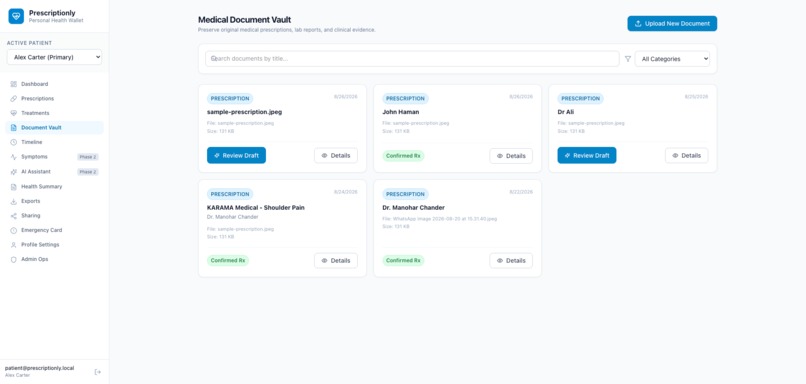Click KARAMA Medical - Shoulder Pain title
The width and height of the screenshot is (806, 384).
point(256,208)
